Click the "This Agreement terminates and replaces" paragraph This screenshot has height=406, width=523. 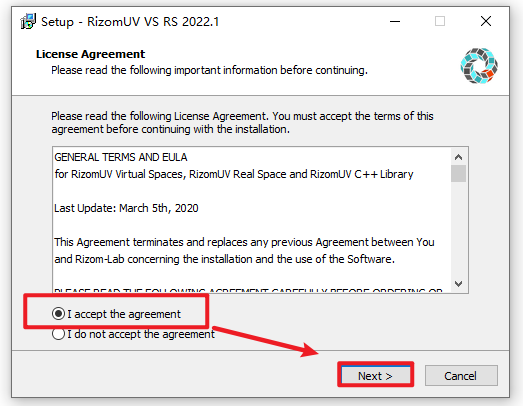244,251
